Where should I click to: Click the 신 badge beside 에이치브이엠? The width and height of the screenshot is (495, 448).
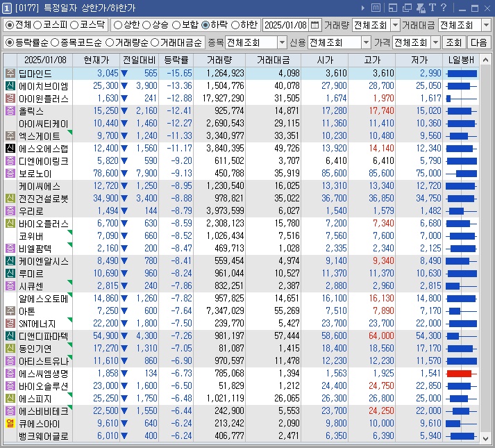click(x=10, y=85)
